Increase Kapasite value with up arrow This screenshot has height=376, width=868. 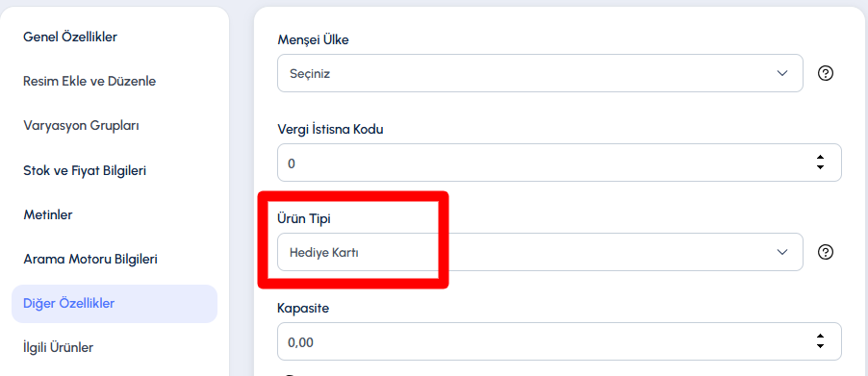click(x=821, y=337)
